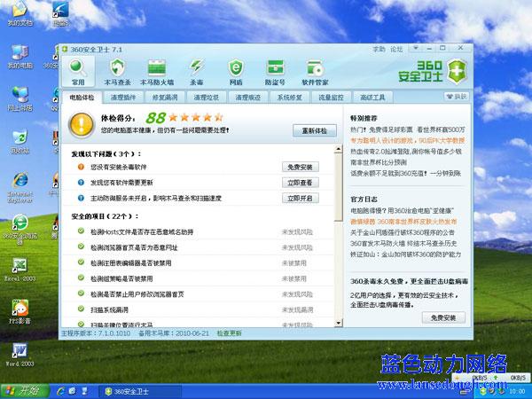The image size is (532, 399).
Task: Switch to the 电脑体检 tab
Action: pos(82,98)
